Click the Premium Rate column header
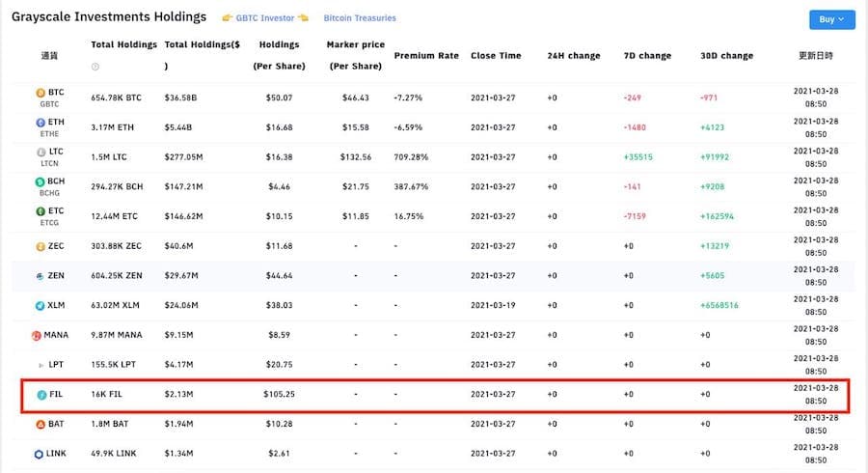868x473 pixels. pos(426,55)
